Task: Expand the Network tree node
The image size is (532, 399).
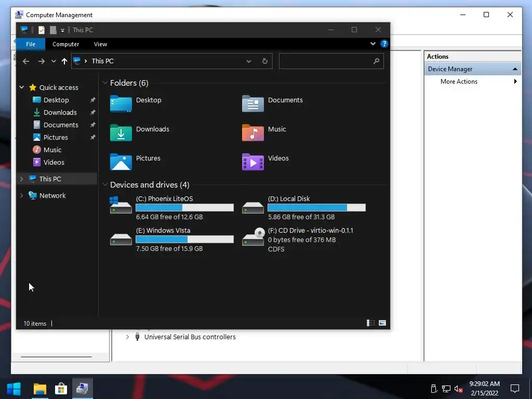Action: pos(22,195)
